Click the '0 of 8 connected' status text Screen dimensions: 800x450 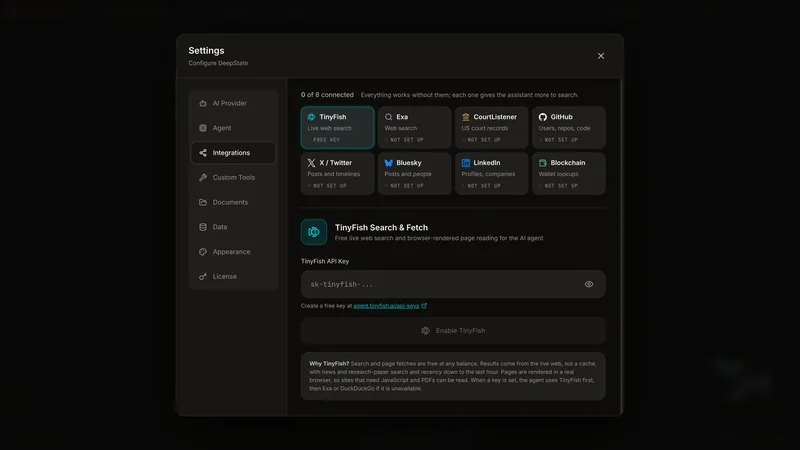[327, 95]
